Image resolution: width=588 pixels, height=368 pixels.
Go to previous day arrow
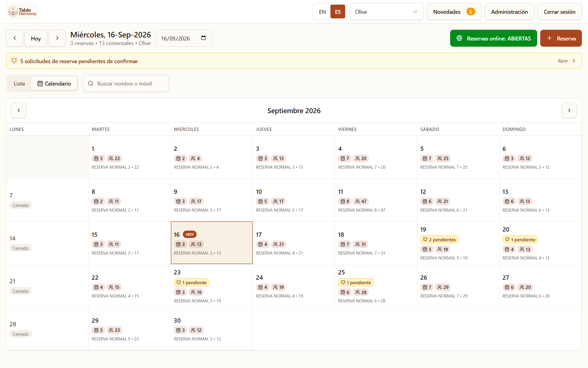pyautogui.click(x=15, y=38)
